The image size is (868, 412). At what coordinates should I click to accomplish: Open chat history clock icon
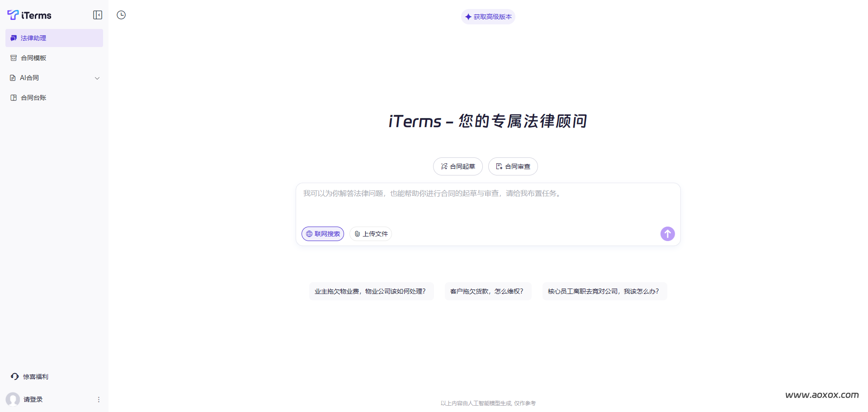coord(121,15)
